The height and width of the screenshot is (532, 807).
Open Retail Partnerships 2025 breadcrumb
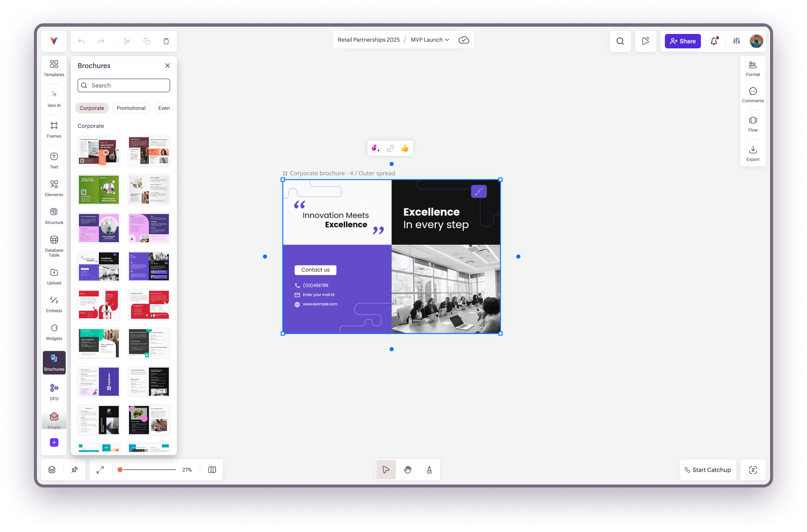coord(369,40)
